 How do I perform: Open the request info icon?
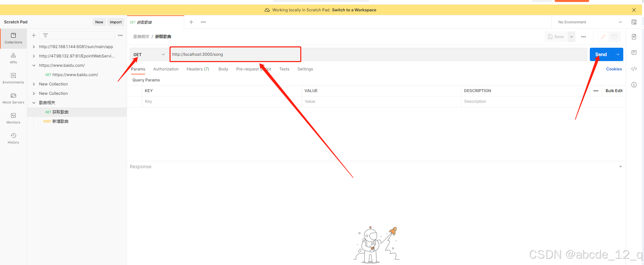(x=634, y=85)
